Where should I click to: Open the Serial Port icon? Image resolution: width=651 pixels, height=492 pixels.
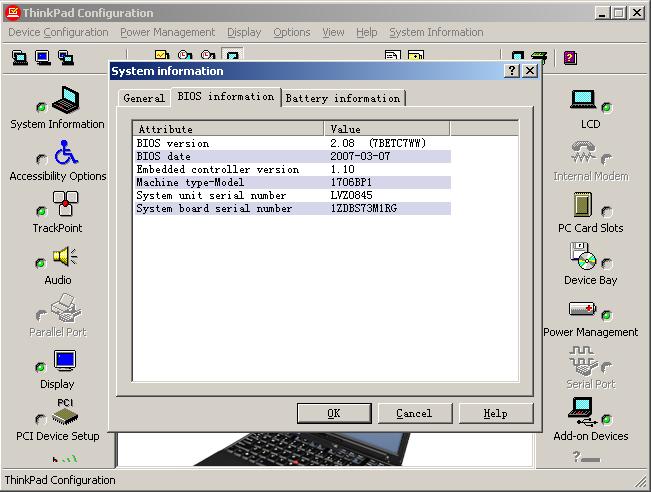[583, 360]
